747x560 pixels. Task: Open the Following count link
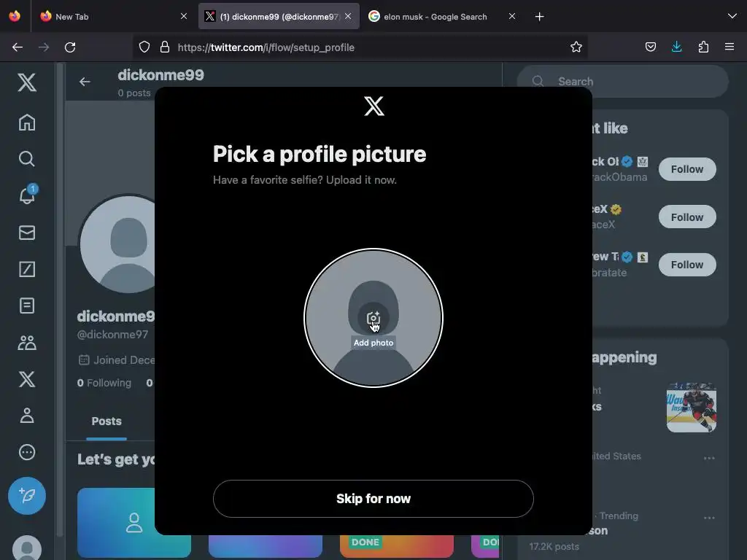click(104, 383)
